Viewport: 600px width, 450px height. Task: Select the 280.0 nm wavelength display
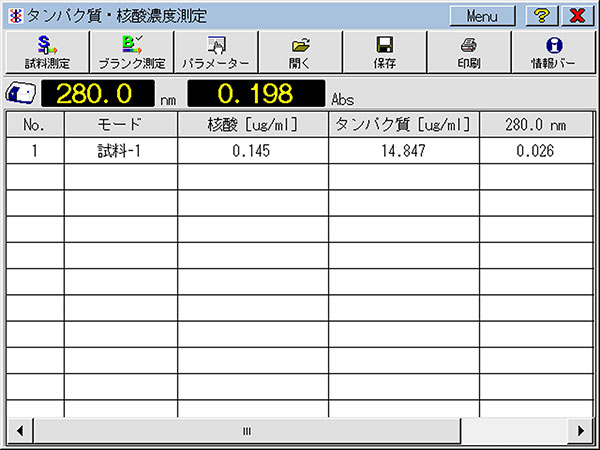(98, 93)
